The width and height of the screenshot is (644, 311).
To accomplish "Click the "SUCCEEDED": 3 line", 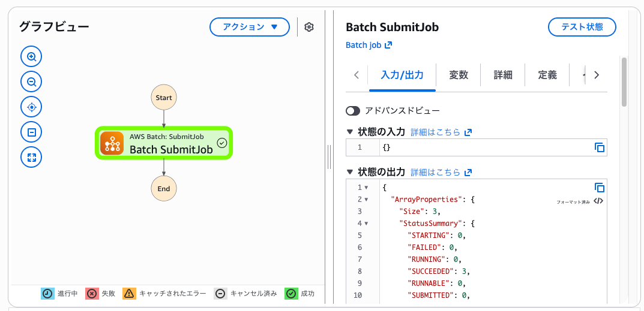I will [438, 271].
